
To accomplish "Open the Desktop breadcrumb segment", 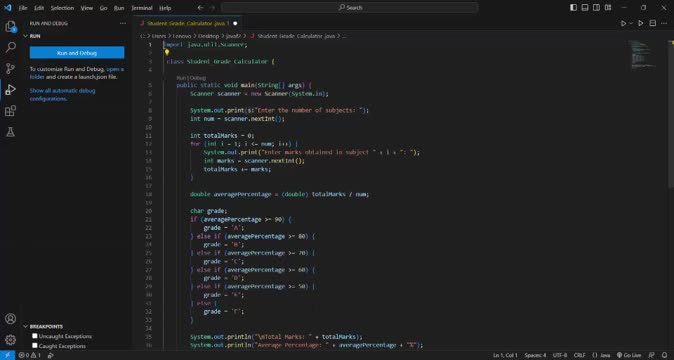I will point(208,36).
